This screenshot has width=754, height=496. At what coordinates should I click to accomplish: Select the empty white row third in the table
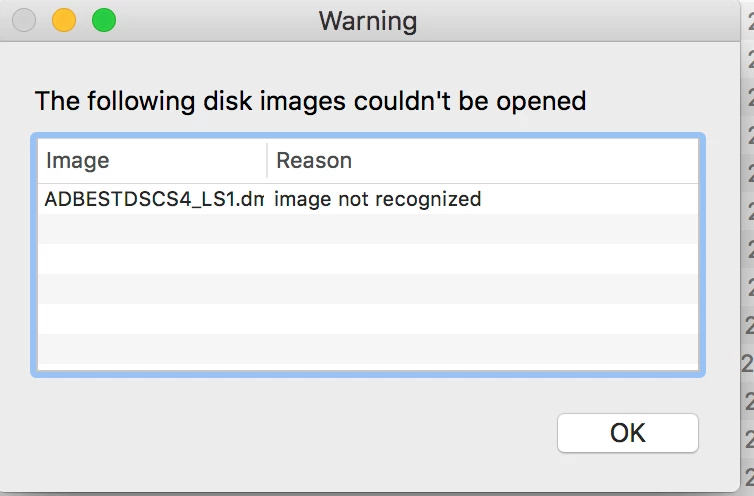(368, 259)
